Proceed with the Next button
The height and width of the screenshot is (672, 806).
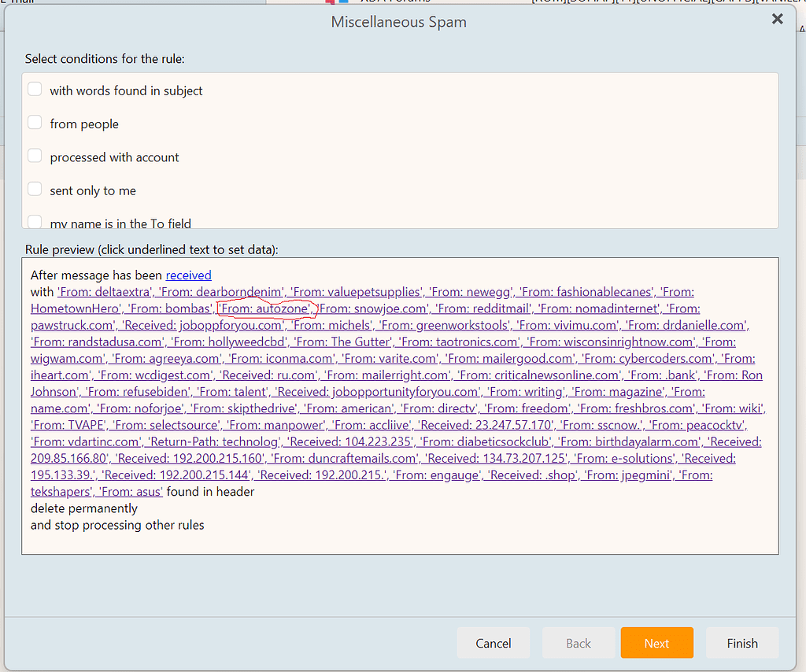point(656,643)
